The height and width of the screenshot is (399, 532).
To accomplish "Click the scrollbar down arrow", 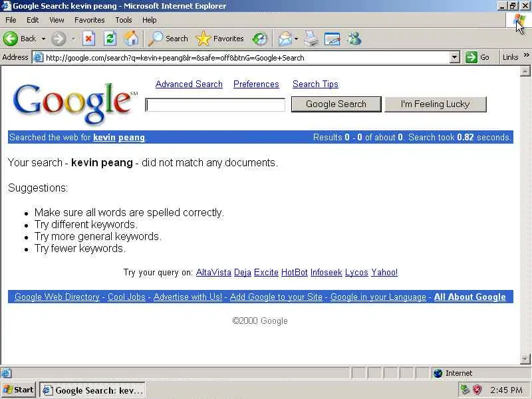I will [525, 358].
